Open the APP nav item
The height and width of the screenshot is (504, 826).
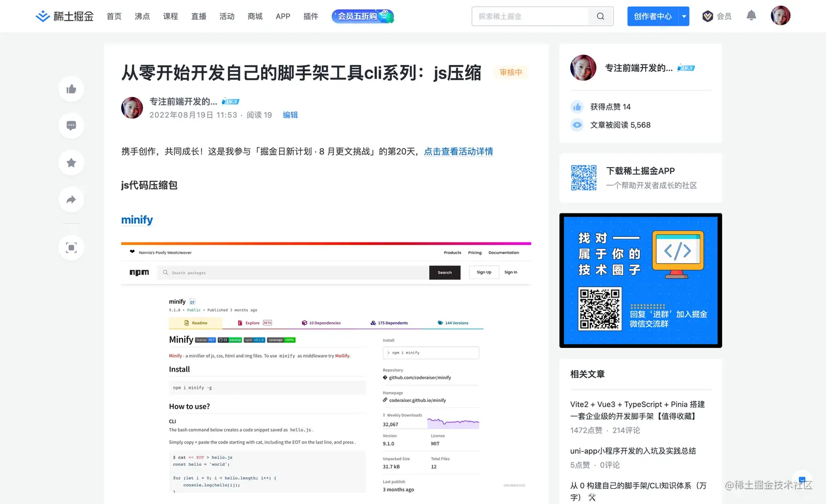283,16
